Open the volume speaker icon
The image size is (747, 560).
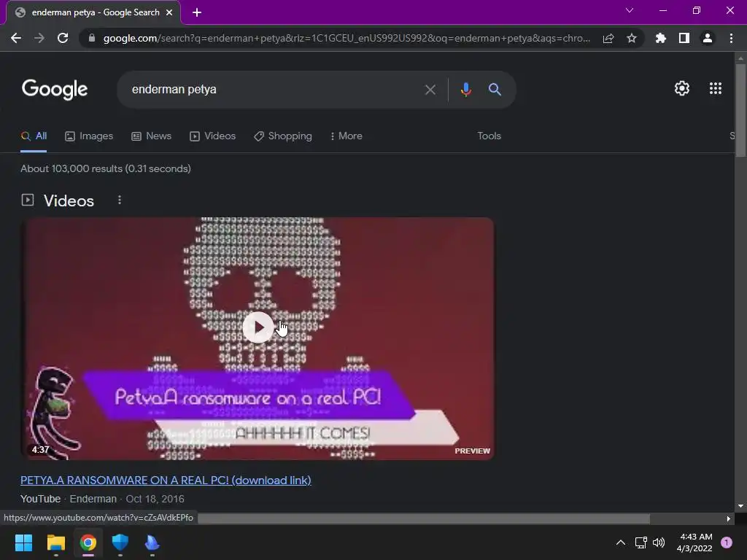click(659, 542)
